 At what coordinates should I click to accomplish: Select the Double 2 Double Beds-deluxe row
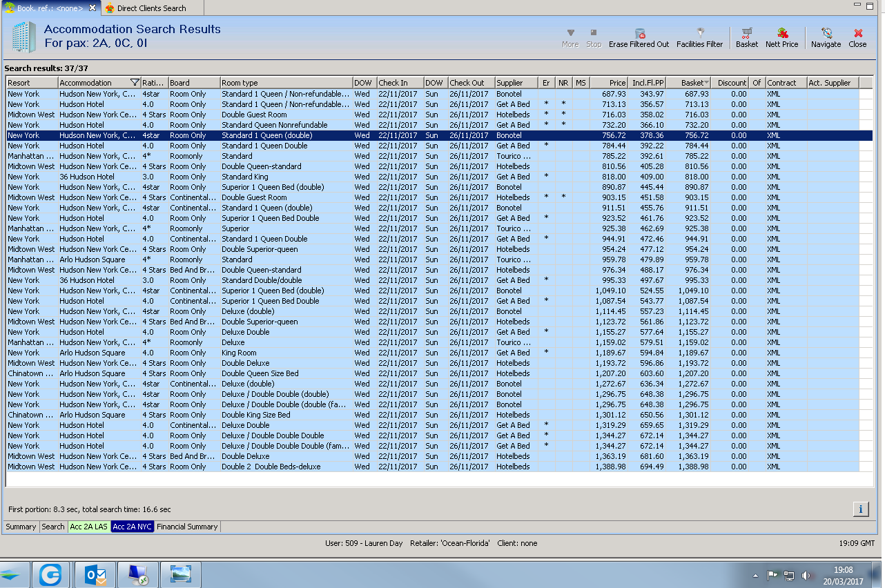439,467
